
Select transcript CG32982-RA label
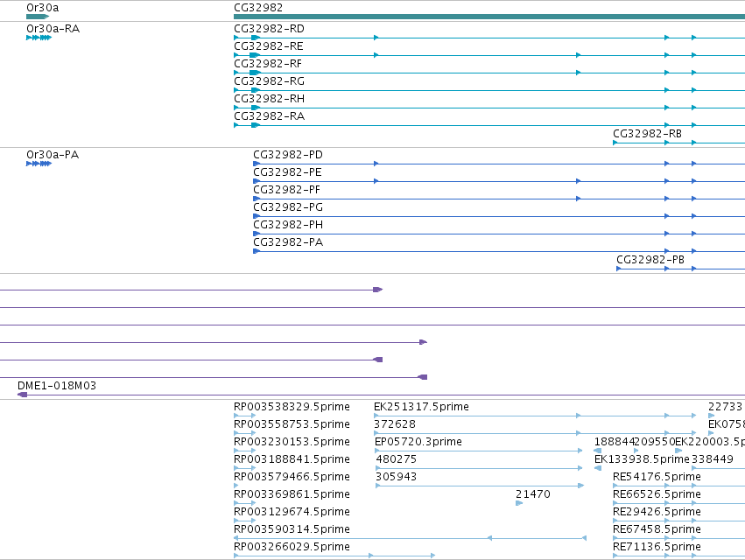(269, 116)
